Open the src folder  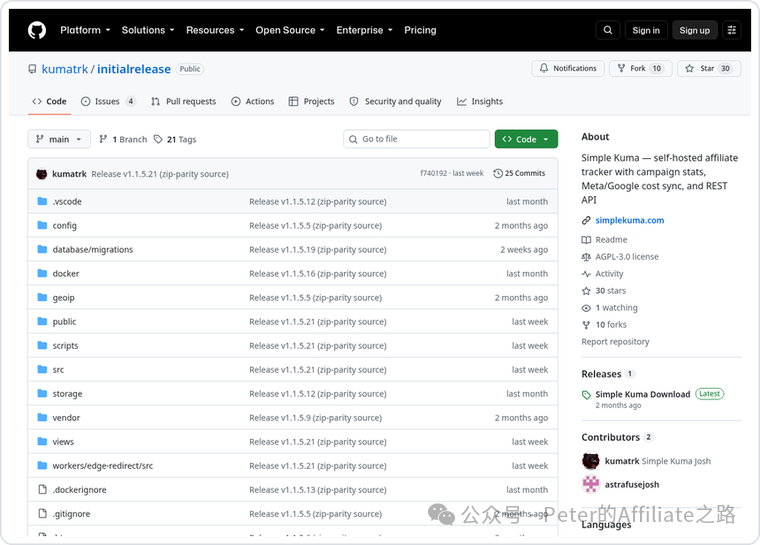pos(58,369)
